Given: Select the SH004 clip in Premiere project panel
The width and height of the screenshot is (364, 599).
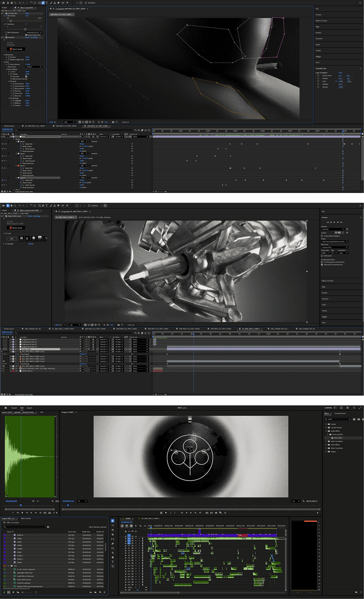Looking at the screenshot, I should point(19,545).
